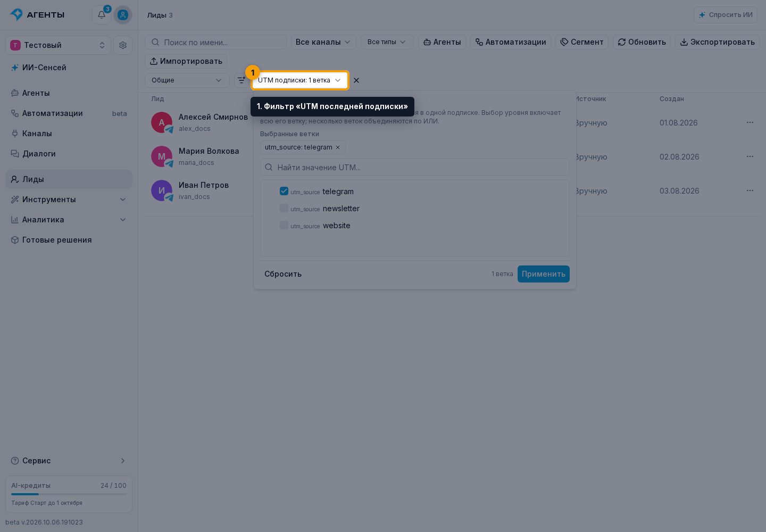Image resolution: width=766 pixels, height=532 pixels.
Task: Go to Агенты in sidebar
Action: 69,93
